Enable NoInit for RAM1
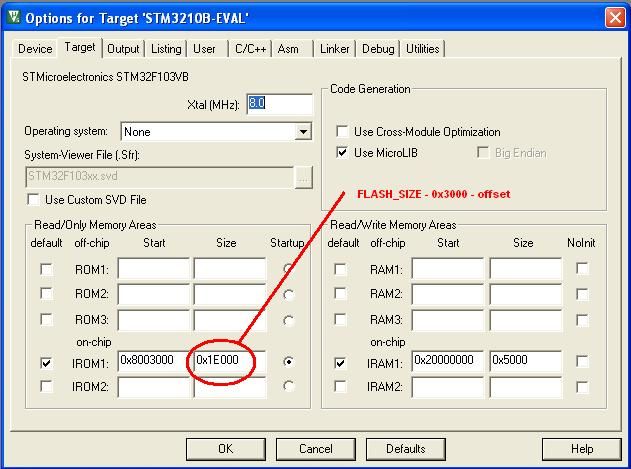Viewport: 631px width, 469px height. point(582,268)
